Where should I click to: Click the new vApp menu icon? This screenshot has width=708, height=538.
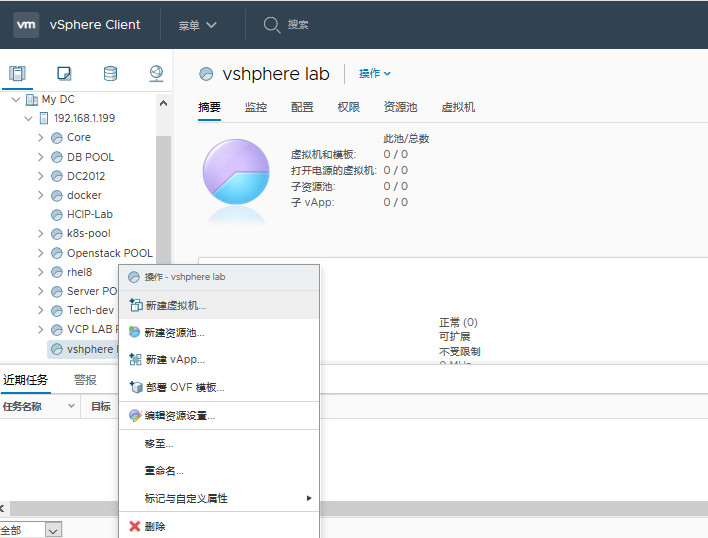tap(135, 360)
